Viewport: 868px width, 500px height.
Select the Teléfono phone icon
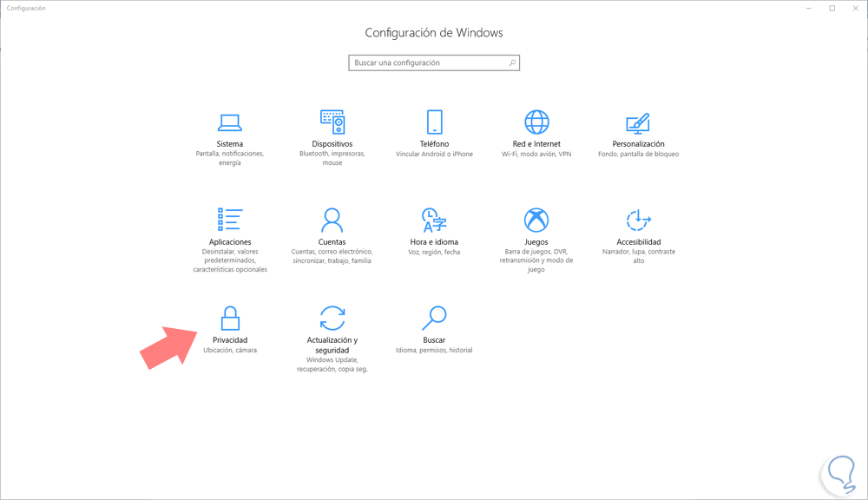[435, 122]
